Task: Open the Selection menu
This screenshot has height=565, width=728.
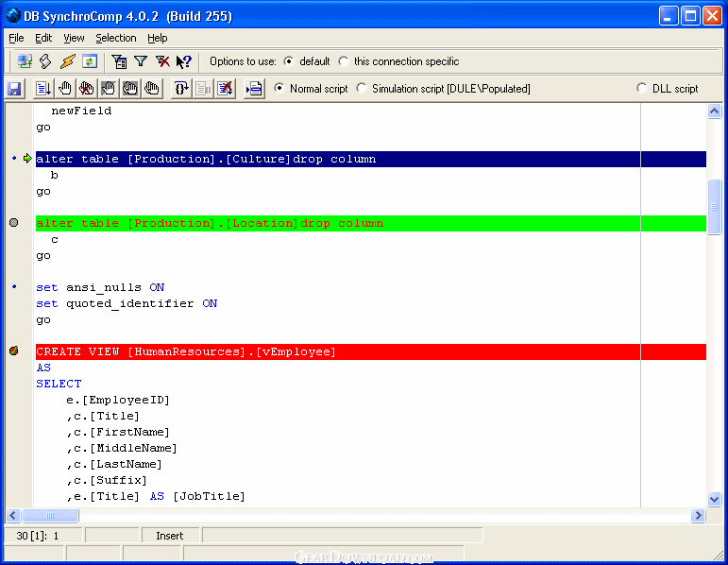Action: pyautogui.click(x=115, y=38)
